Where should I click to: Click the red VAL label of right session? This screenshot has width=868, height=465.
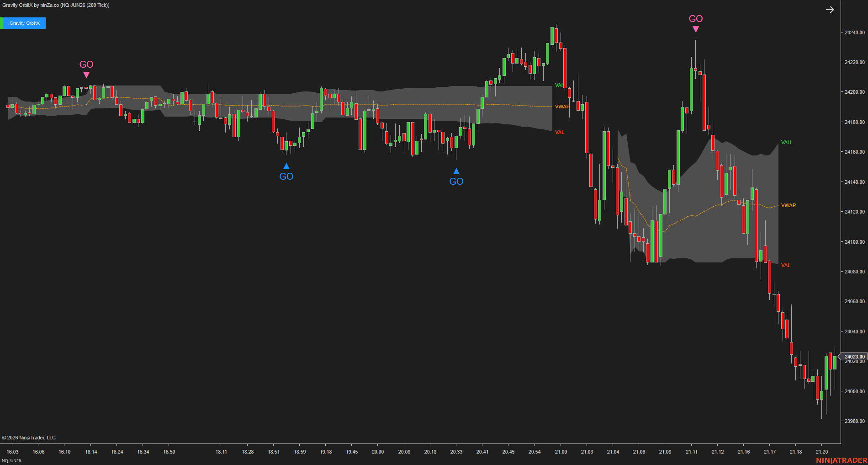[x=785, y=265]
